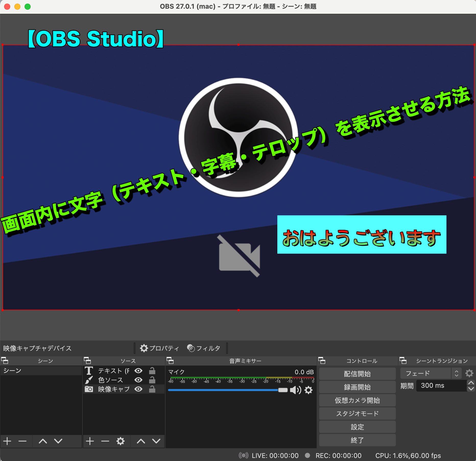The height and width of the screenshot is (461, 476).
Task: Pop out the ソース dock icon
Action: point(87,361)
